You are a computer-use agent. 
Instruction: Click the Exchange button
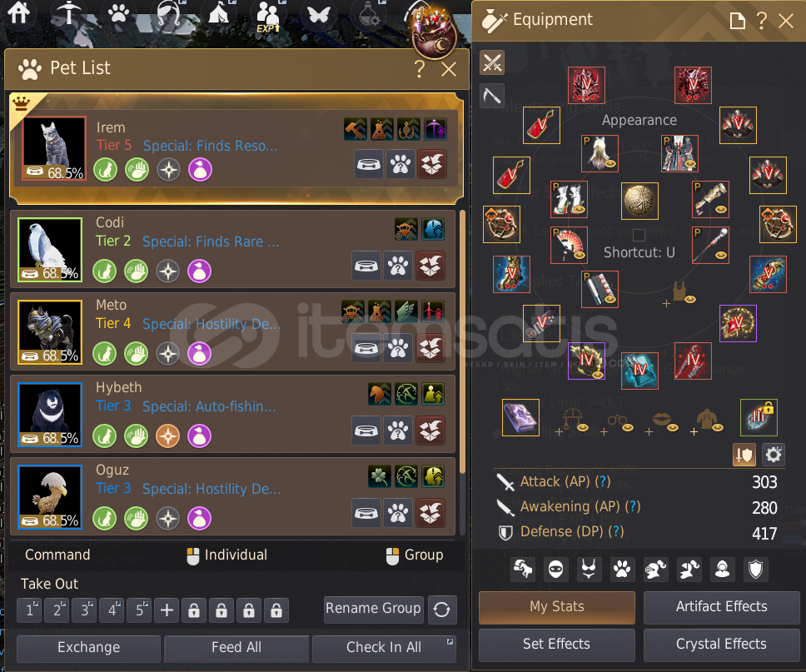88,647
